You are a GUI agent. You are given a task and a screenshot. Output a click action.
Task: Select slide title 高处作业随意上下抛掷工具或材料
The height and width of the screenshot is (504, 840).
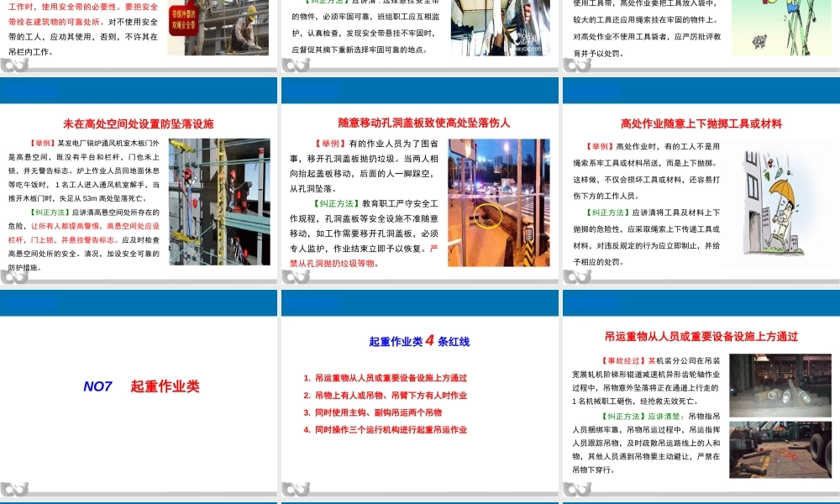(701, 123)
